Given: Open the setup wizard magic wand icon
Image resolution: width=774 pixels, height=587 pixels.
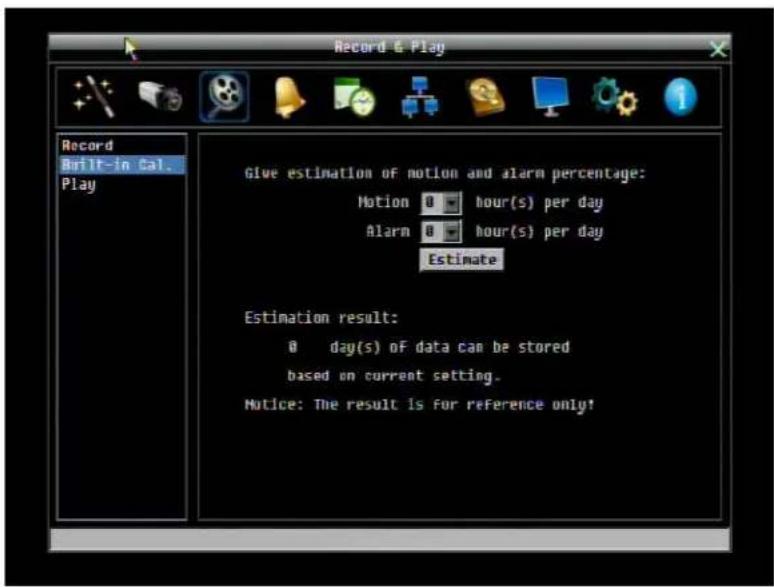Looking at the screenshot, I should click(x=93, y=96).
